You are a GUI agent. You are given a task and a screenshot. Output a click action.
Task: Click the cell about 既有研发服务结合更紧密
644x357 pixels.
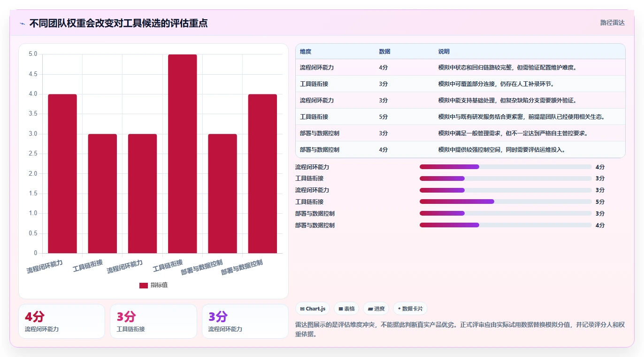tap(521, 116)
